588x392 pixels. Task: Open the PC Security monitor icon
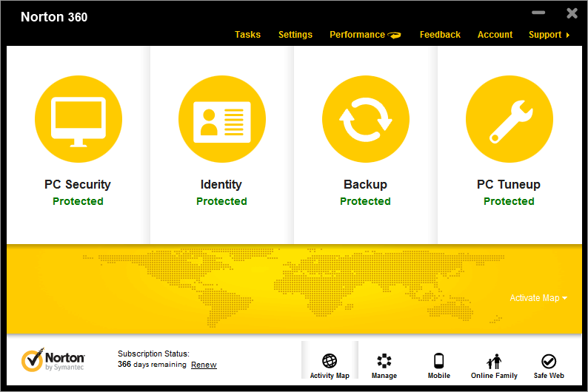tap(78, 119)
